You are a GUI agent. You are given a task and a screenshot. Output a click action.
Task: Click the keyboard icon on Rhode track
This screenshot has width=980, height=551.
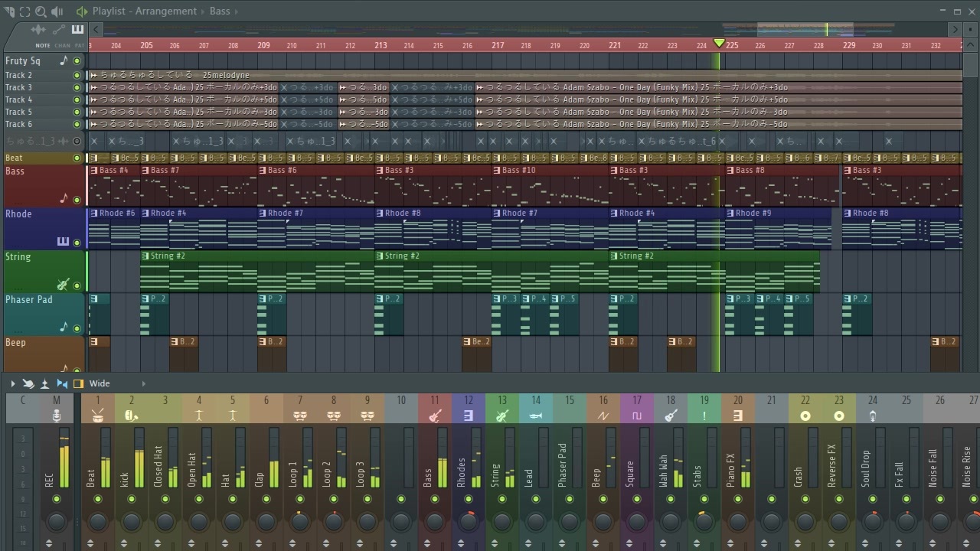pyautogui.click(x=63, y=242)
